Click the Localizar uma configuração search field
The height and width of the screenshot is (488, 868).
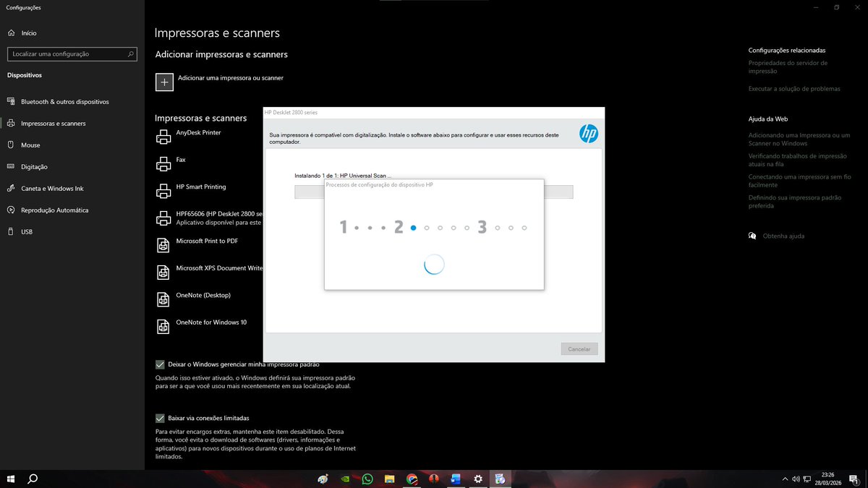point(72,54)
